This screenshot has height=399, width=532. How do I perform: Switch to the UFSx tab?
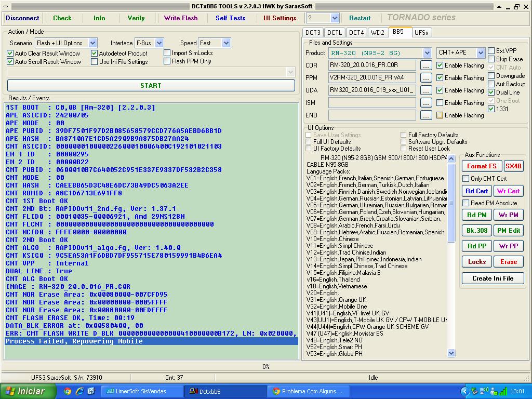pos(421,33)
